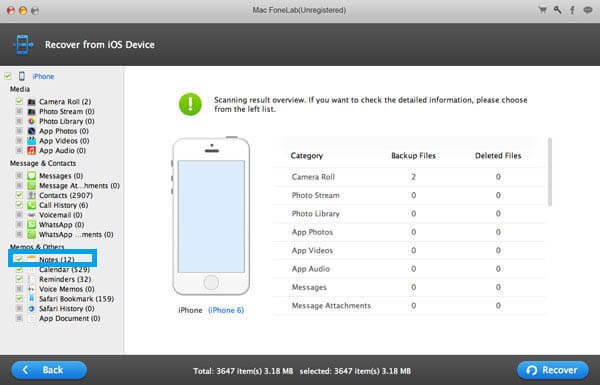Viewport: 600px width, 385px height.
Task: Click the total items status text
Action: 243,371
